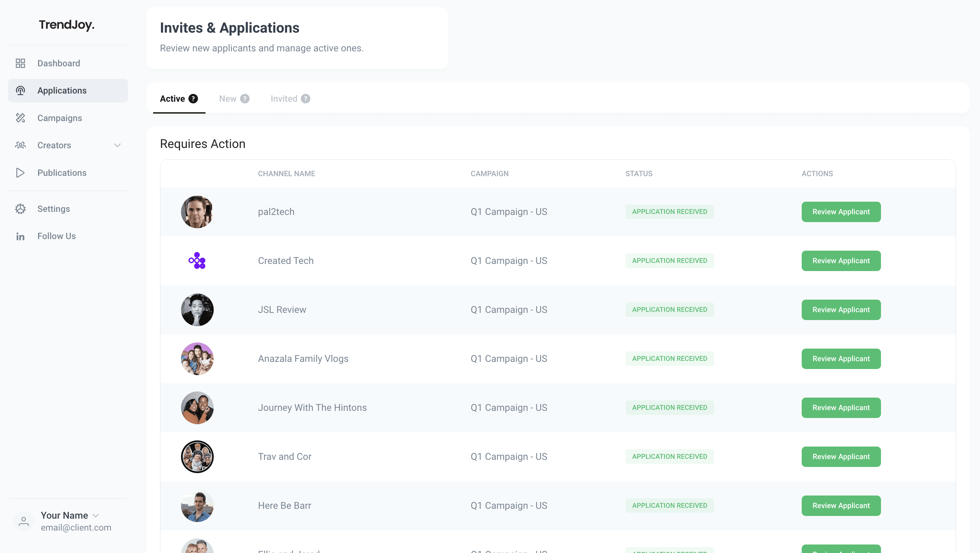
Task: Open Journey With The Hintons avatar
Action: (x=197, y=408)
